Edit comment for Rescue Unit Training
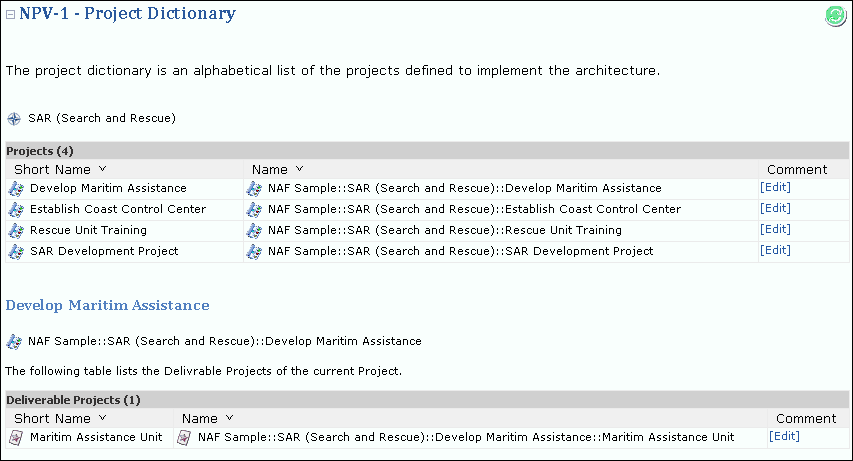Image resolution: width=853 pixels, height=461 pixels. (775, 229)
